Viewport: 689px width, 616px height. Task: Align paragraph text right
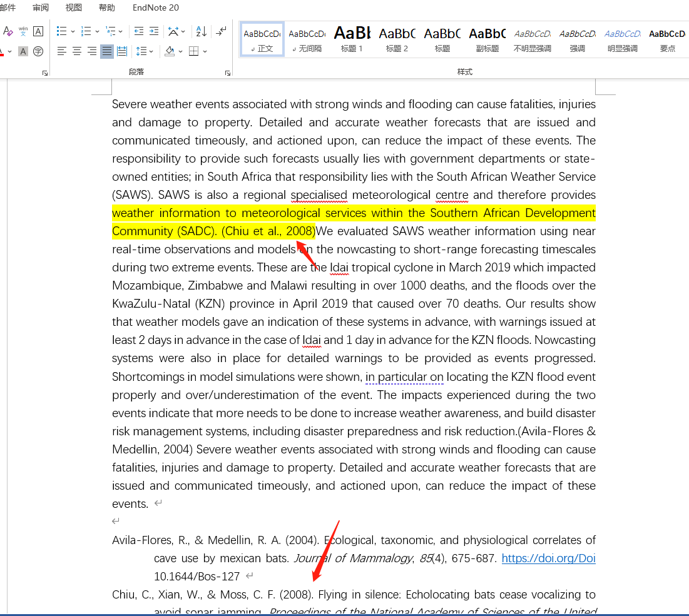pyautogui.click(x=92, y=51)
